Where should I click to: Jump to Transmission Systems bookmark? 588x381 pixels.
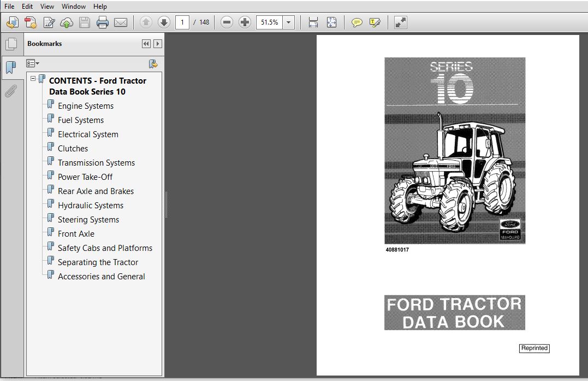click(96, 163)
